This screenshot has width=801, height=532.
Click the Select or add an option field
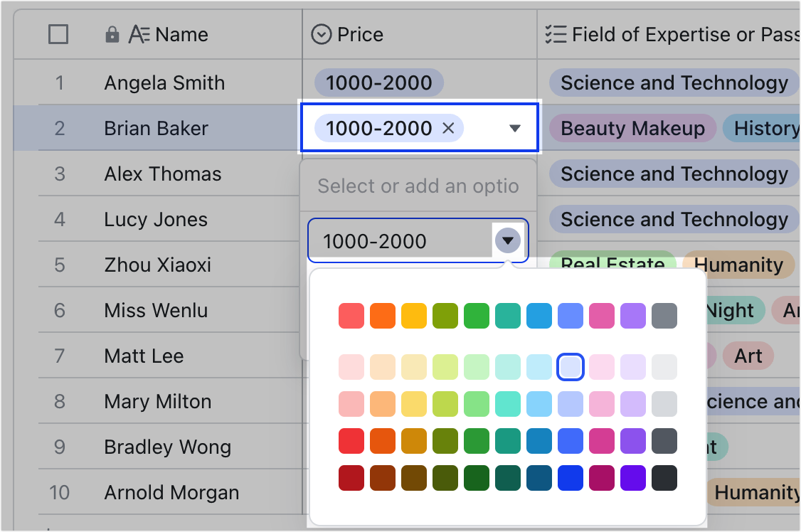[x=418, y=186]
